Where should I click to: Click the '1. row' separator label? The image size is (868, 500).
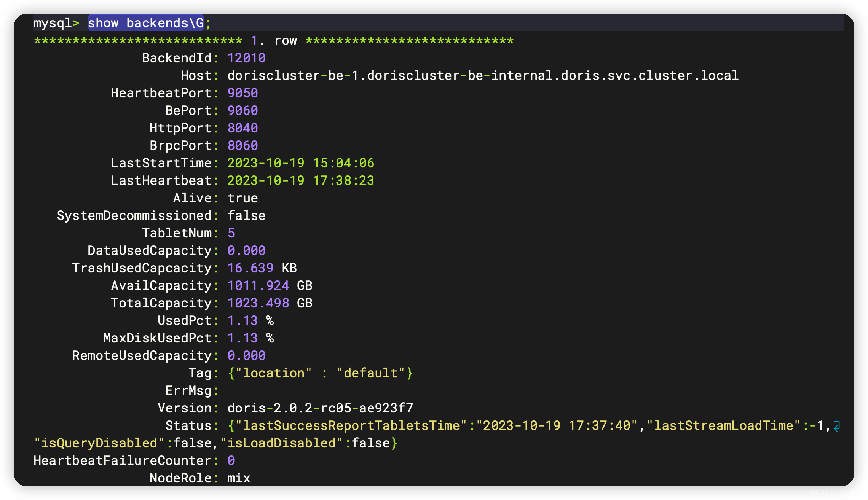click(274, 41)
